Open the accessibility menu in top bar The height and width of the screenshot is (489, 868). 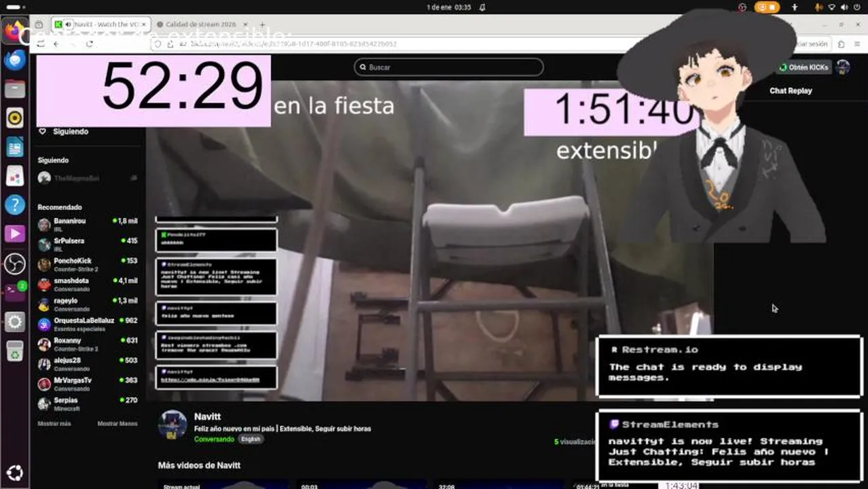795,7
